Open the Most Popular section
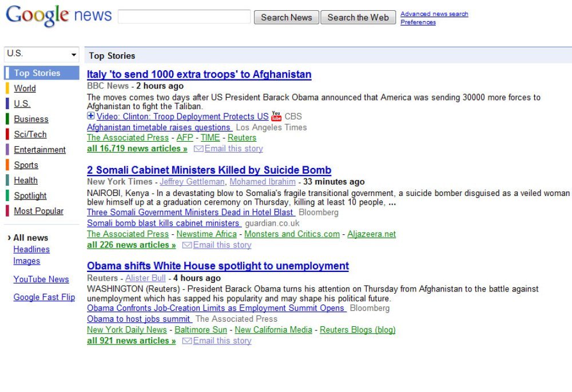This screenshot has width=572, height=392. (x=38, y=211)
